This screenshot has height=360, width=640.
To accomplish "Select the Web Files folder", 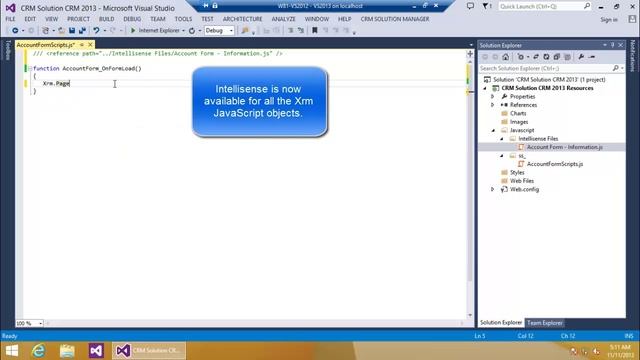I will coord(521,181).
